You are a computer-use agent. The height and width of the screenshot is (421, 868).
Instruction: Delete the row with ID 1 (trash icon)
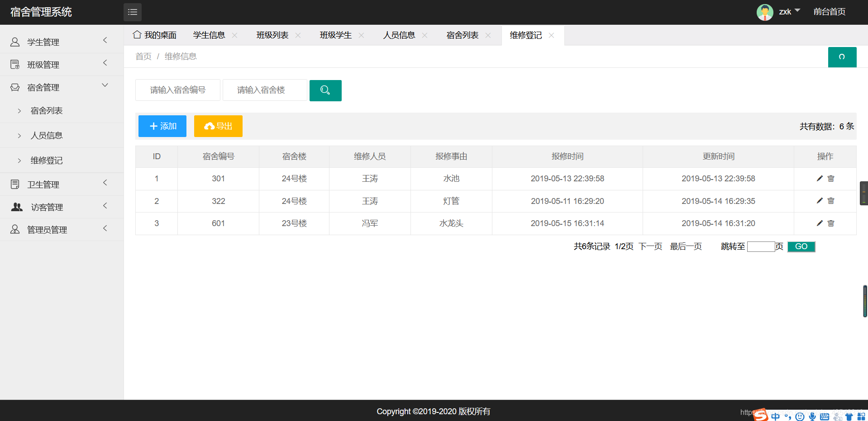pyautogui.click(x=831, y=179)
